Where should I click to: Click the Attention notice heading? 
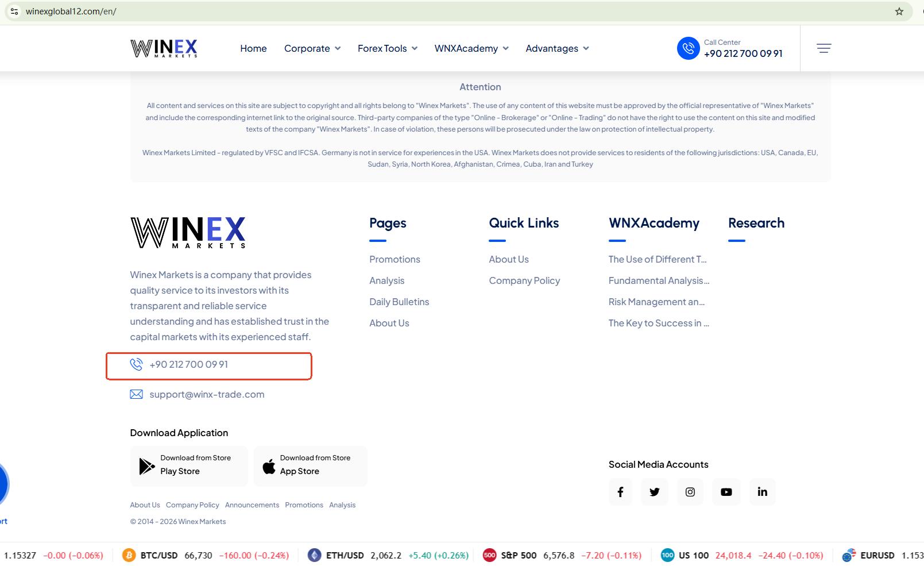(480, 87)
